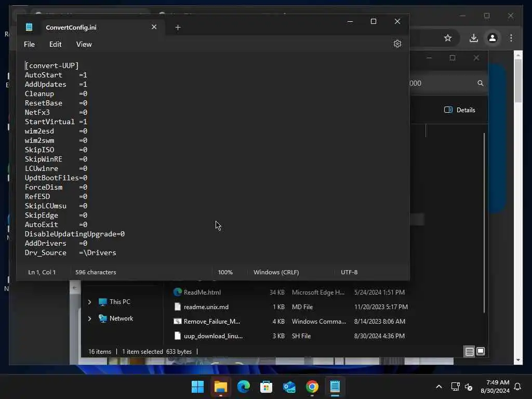Show hidden tray icons chevron
This screenshot has height=399, width=532.
click(x=438, y=387)
